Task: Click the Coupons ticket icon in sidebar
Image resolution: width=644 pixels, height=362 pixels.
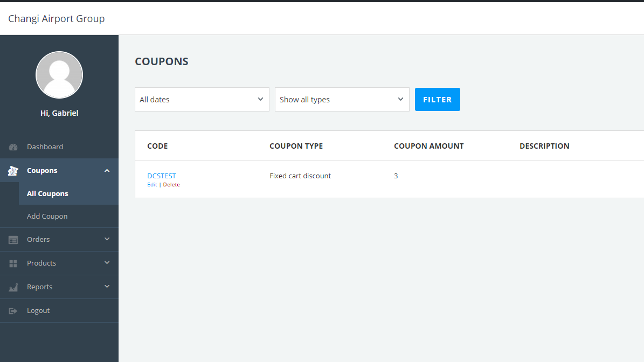Action: click(x=13, y=171)
